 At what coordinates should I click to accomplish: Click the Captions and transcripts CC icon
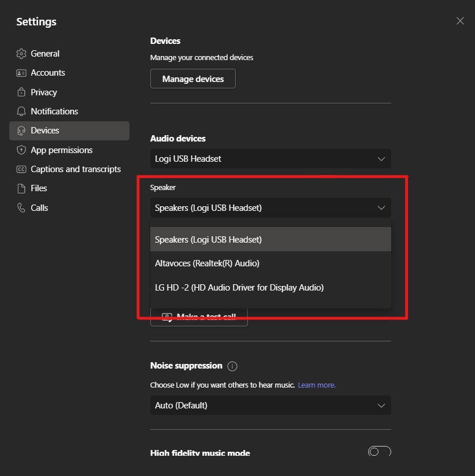[21, 169]
